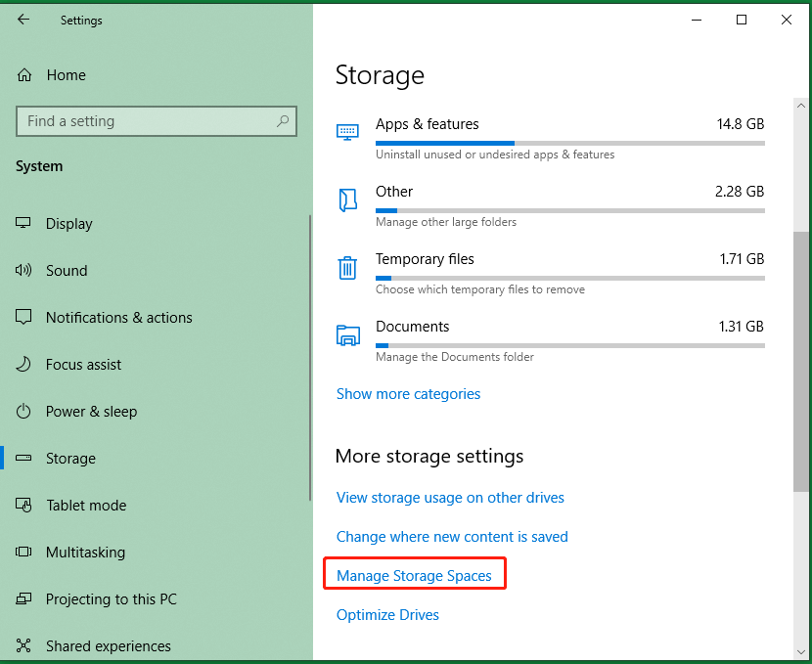Click the sidebar scrollbar
The height and width of the screenshot is (664, 812).
click(310, 358)
